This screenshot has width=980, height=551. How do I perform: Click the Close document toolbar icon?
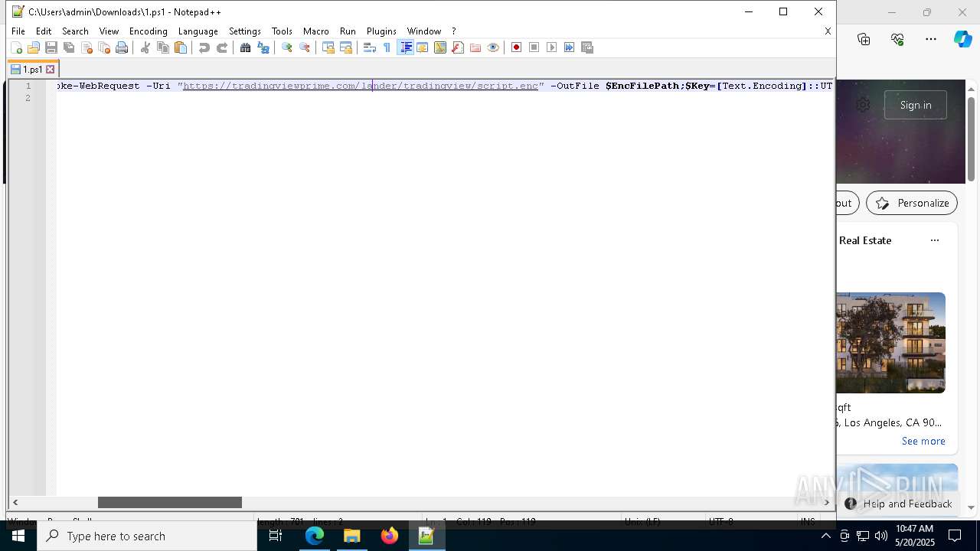(x=87, y=47)
